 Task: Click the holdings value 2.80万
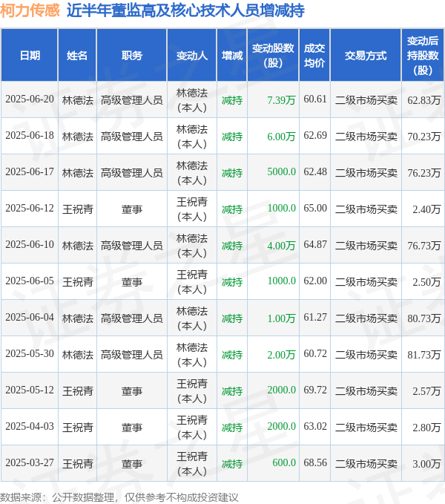click(426, 427)
